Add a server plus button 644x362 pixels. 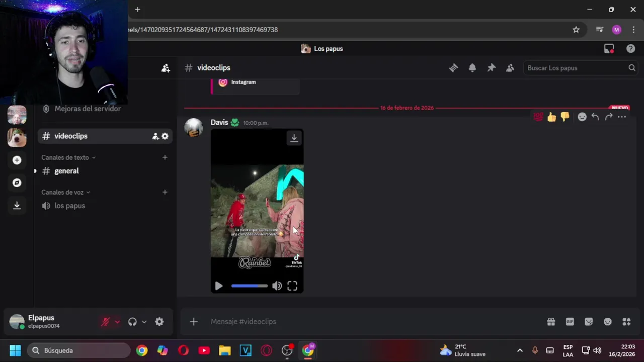pyautogui.click(x=17, y=160)
